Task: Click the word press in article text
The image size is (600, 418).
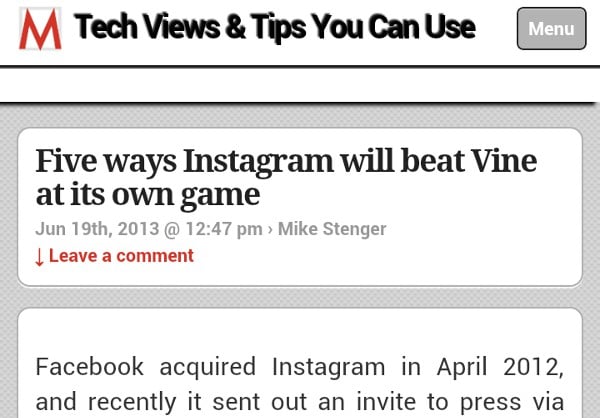Action: coord(491,403)
